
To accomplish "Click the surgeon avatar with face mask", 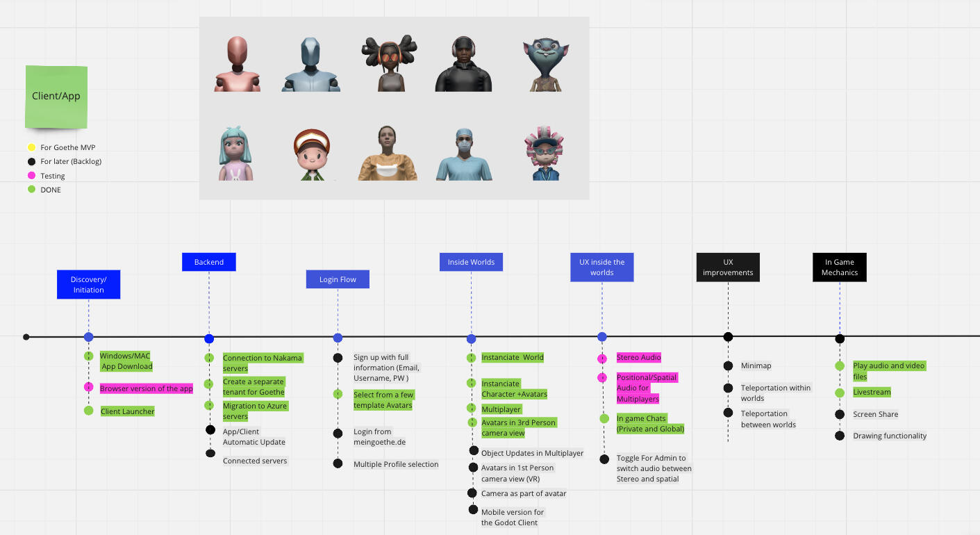I will (x=463, y=154).
